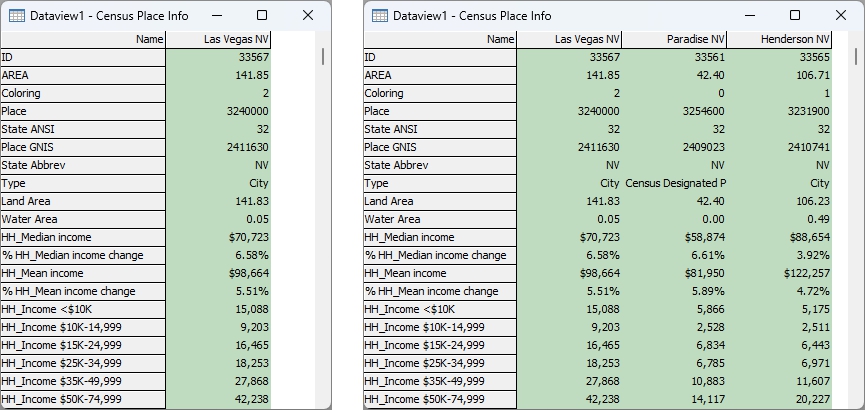Maximize the three-column Dataview1 window
This screenshot has height=410, width=865.
coord(794,15)
